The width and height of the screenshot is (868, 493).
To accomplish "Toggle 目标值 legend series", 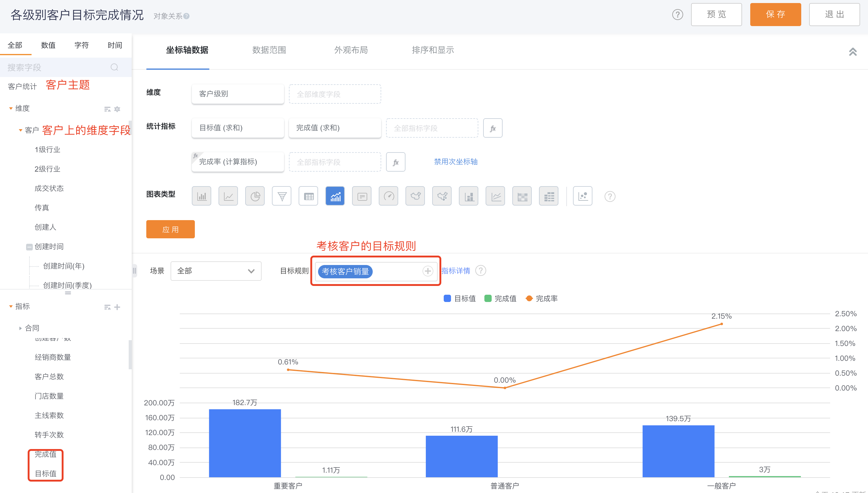I will tap(459, 298).
